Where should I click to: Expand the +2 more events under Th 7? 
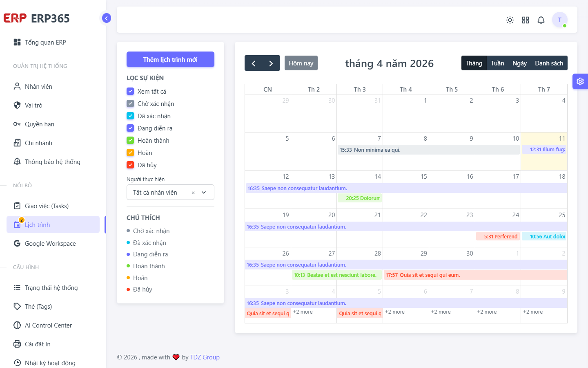click(x=533, y=312)
